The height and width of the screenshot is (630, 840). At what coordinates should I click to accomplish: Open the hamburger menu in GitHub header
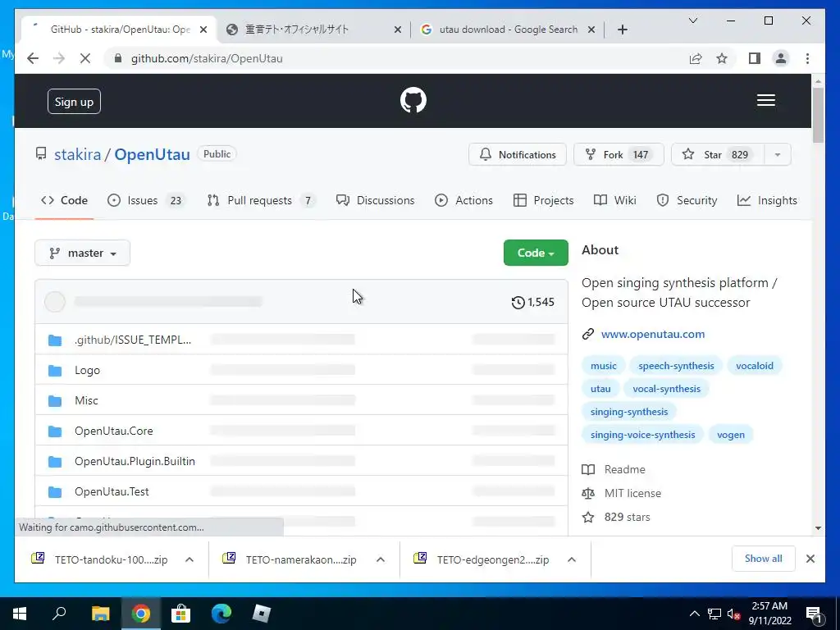pyautogui.click(x=765, y=100)
